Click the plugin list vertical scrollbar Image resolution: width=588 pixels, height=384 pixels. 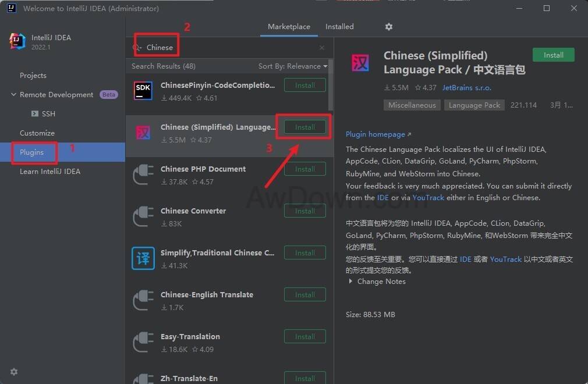(331, 87)
